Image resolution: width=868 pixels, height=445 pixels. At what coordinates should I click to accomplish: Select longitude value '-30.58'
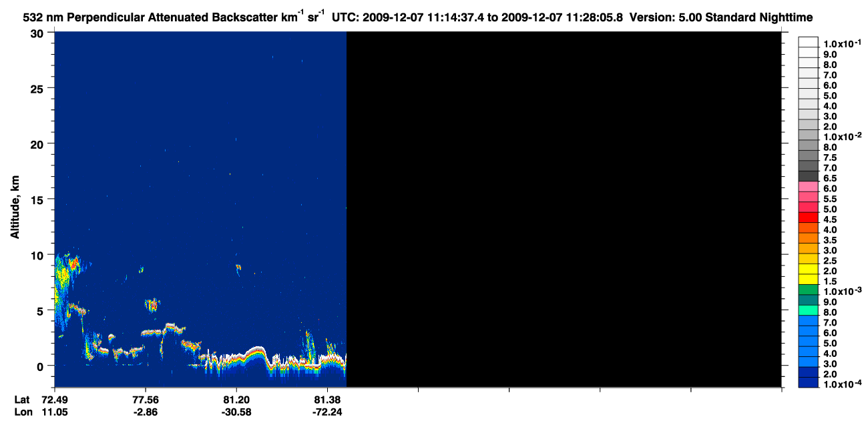point(236,412)
